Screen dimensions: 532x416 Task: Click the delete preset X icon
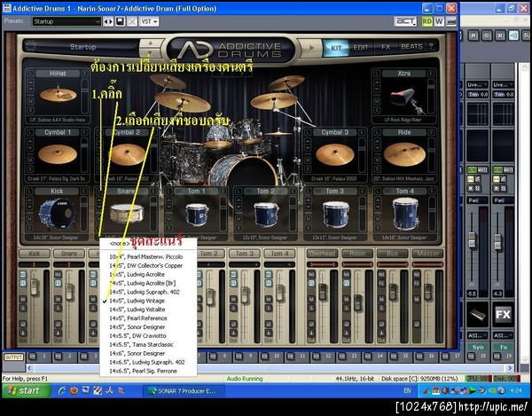[x=132, y=21]
